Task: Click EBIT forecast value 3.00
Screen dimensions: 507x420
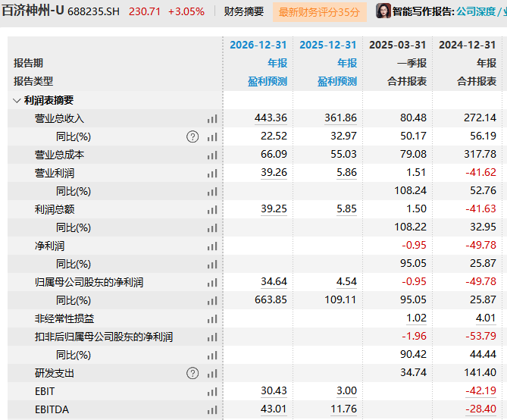Action: click(x=346, y=391)
